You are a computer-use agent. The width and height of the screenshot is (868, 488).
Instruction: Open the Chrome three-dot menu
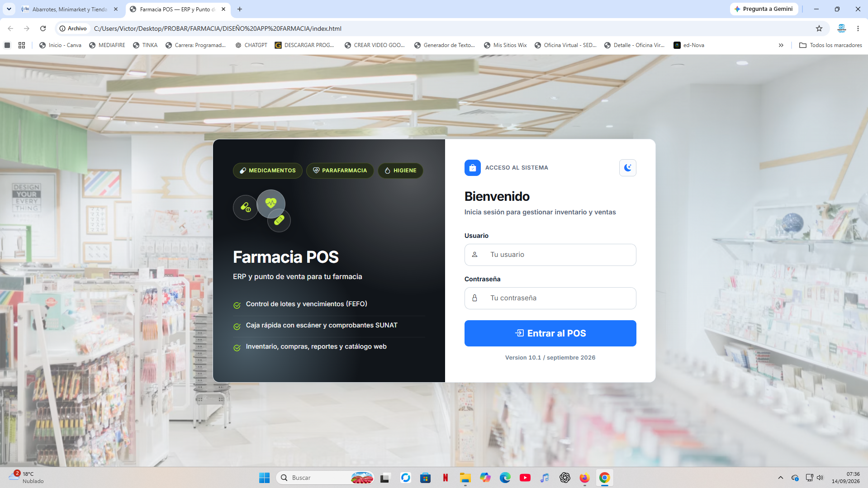point(858,28)
